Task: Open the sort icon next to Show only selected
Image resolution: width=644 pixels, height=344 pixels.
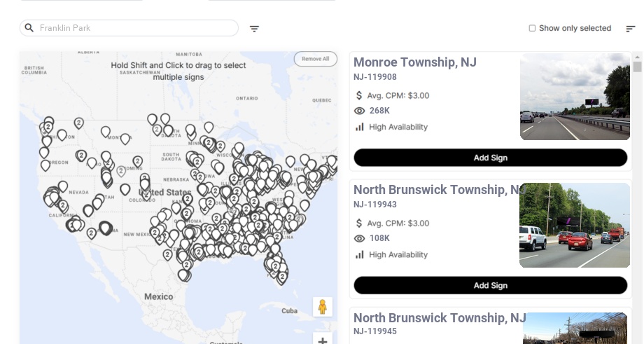Action: [x=630, y=29]
